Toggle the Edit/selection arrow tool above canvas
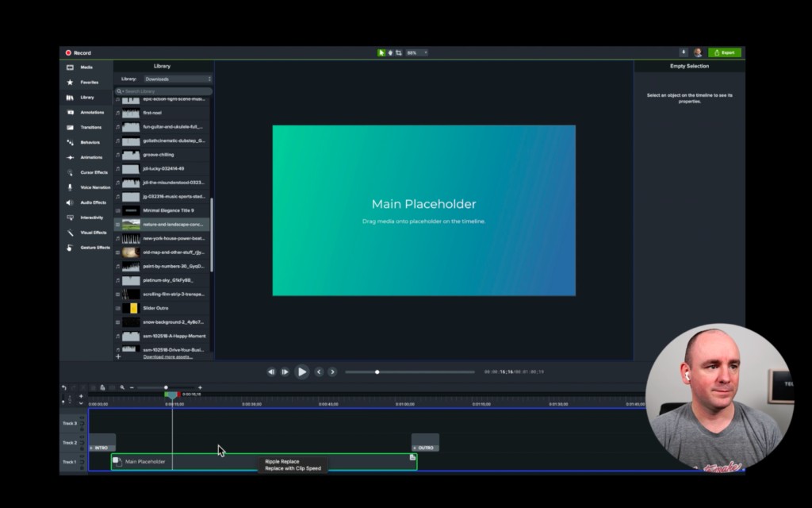Image resolution: width=812 pixels, height=508 pixels. tap(381, 52)
